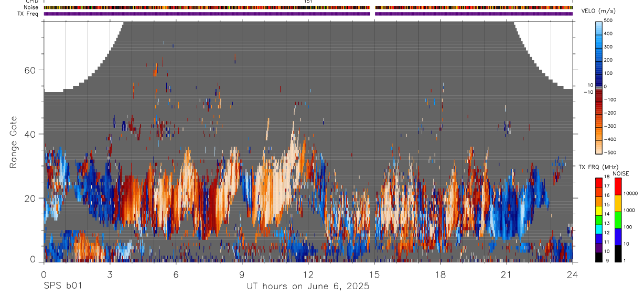Viewport: 644px width, 297px height.
Task: Click the 1000 noise legend label
Action: 630,210
